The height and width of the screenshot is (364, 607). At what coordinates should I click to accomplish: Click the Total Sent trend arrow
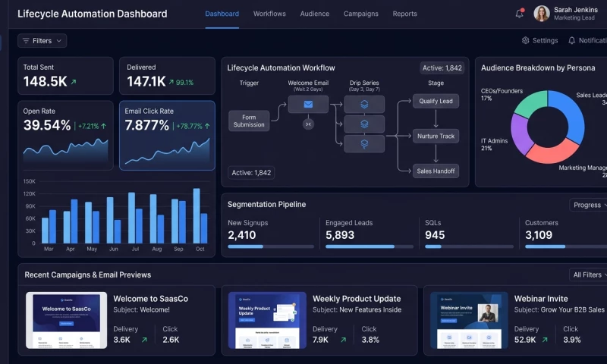point(73,82)
